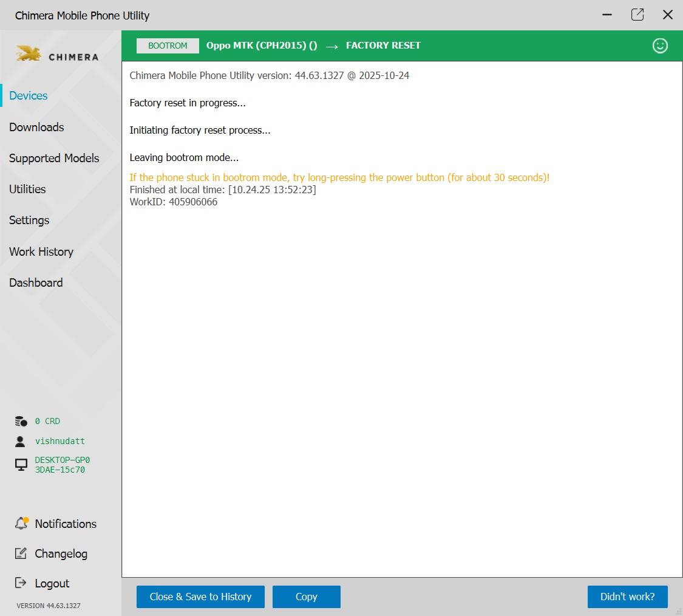Click the Oppo MTK (CPH2015) device title

point(261,46)
